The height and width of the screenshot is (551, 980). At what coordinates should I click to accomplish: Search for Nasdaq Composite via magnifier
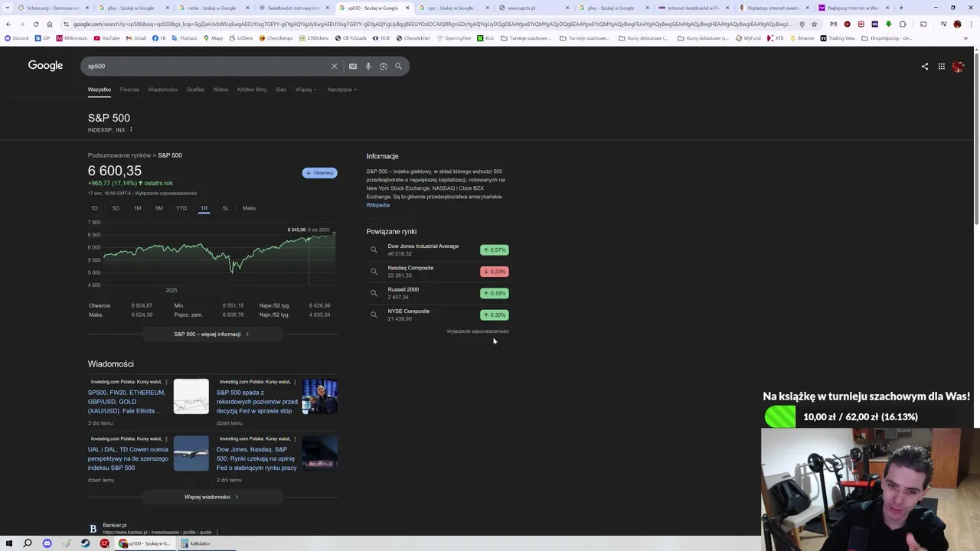click(374, 271)
